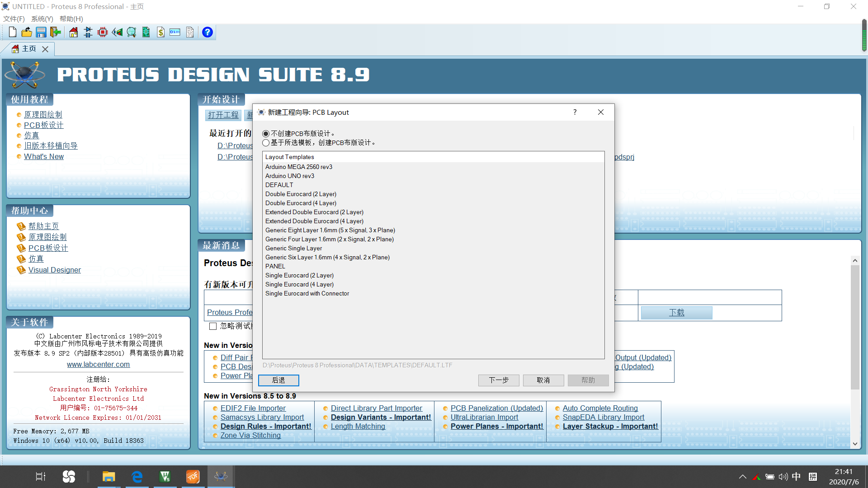Click the 取消 button in wizard
Screen dimensions: 868x488
(543, 380)
